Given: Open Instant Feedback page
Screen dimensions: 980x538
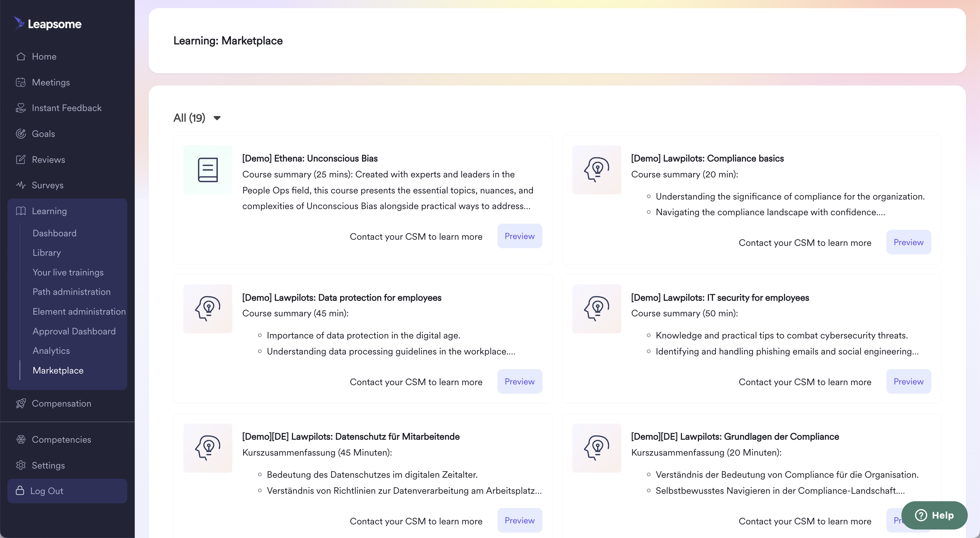Looking at the screenshot, I should click(67, 108).
